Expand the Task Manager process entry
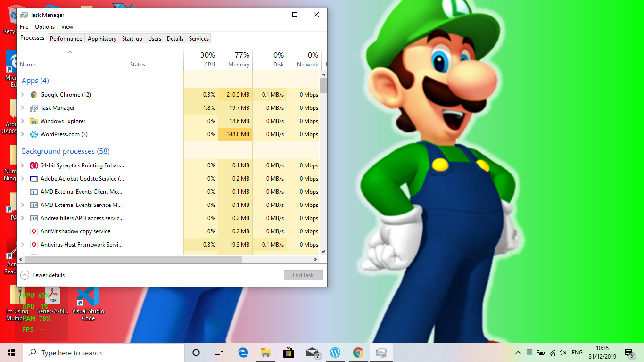 tap(22, 108)
